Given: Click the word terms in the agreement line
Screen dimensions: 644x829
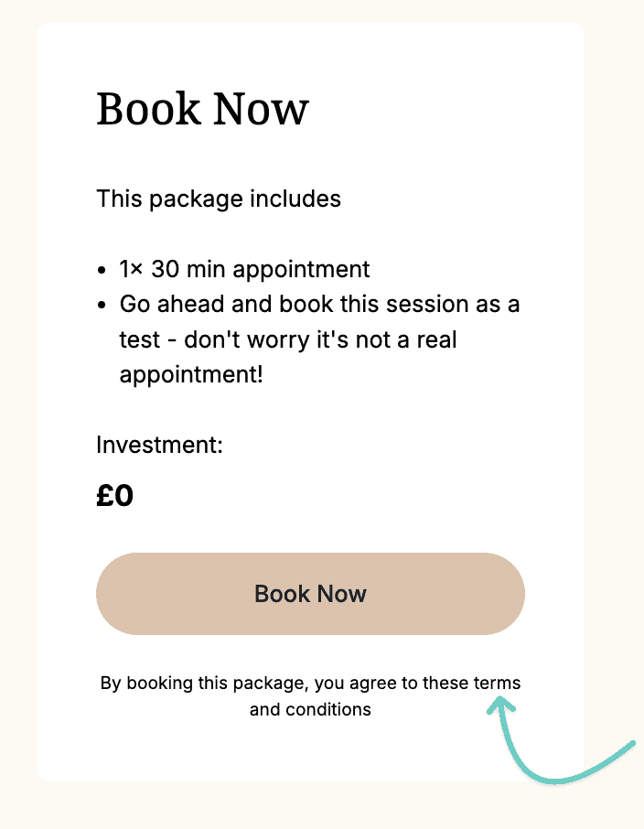Looking at the screenshot, I should pos(497,683).
